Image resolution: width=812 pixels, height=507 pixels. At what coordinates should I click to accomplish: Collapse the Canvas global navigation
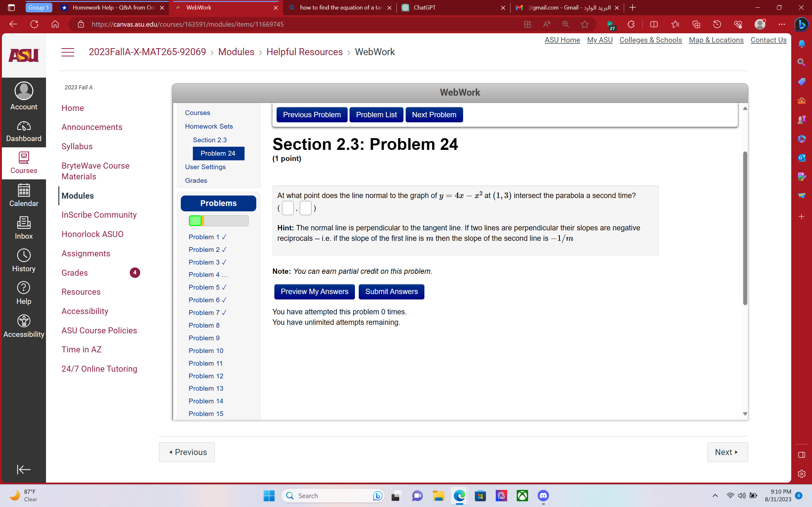(23, 469)
